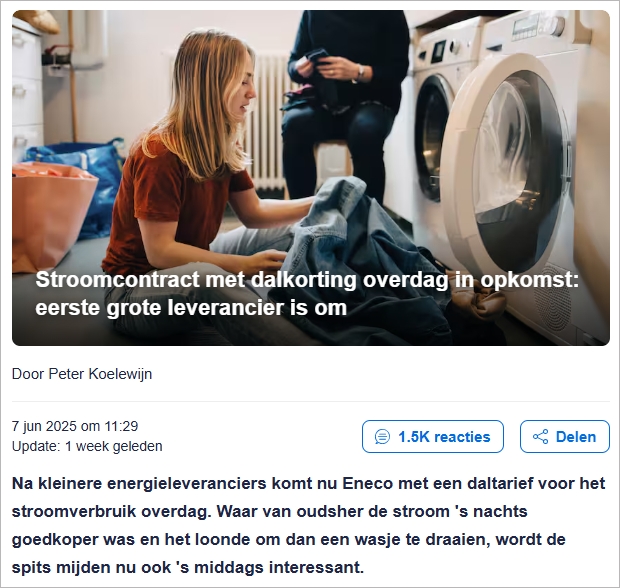Click the open dryer door in photo
Screen dimensions: 620x588
[509, 166]
